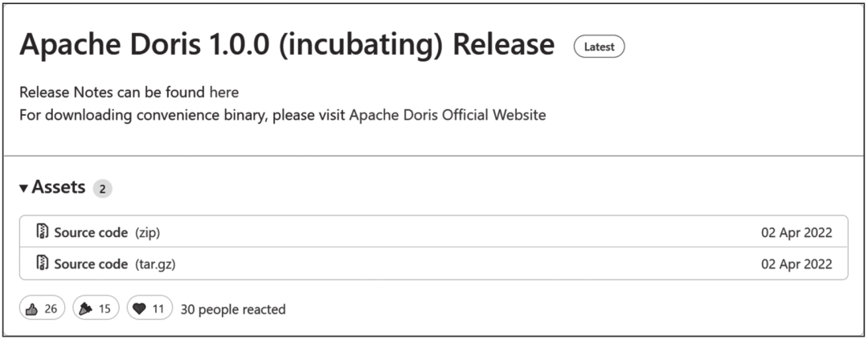Click the heart reaction with 11
Image resolution: width=868 pixels, height=339 pixels.
(149, 308)
